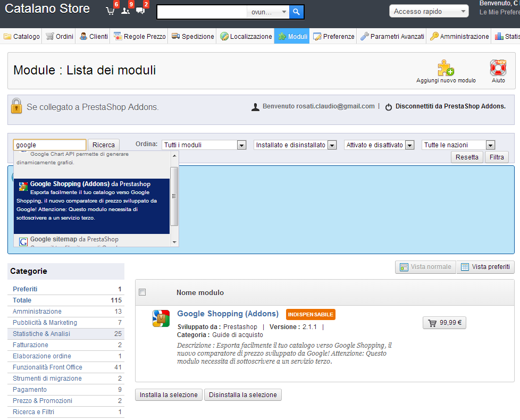Click Aggiungi nuovo modulo puzzle icon

[446, 68]
